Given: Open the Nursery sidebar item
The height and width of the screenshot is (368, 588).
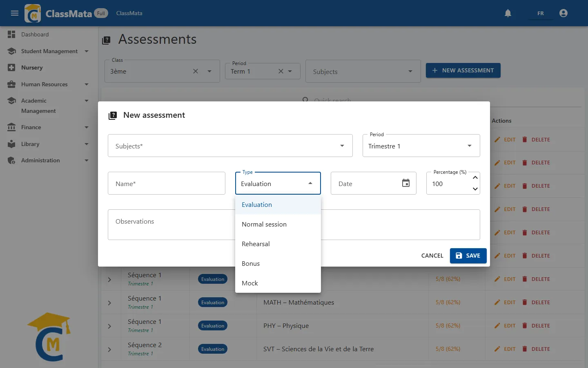Looking at the screenshot, I should [49, 67].
